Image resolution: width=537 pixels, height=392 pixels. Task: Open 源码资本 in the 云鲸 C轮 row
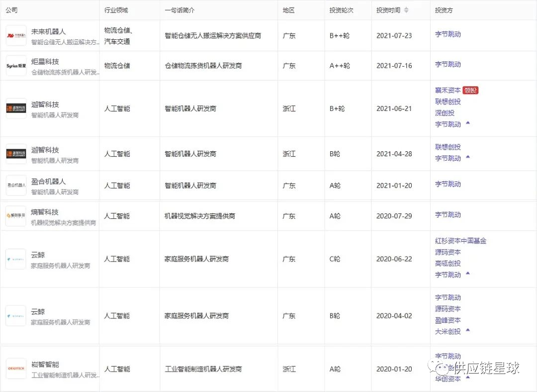[x=448, y=252]
